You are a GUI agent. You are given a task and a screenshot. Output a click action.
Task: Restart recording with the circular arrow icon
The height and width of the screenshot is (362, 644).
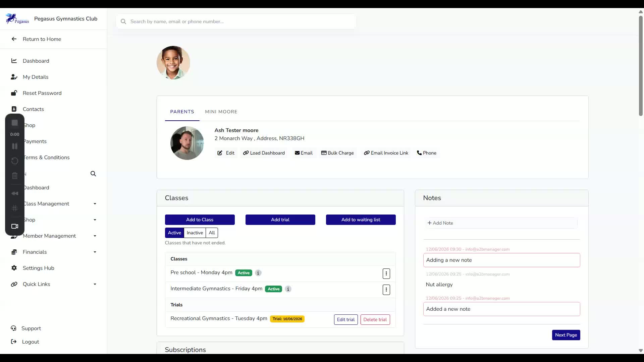tap(15, 161)
